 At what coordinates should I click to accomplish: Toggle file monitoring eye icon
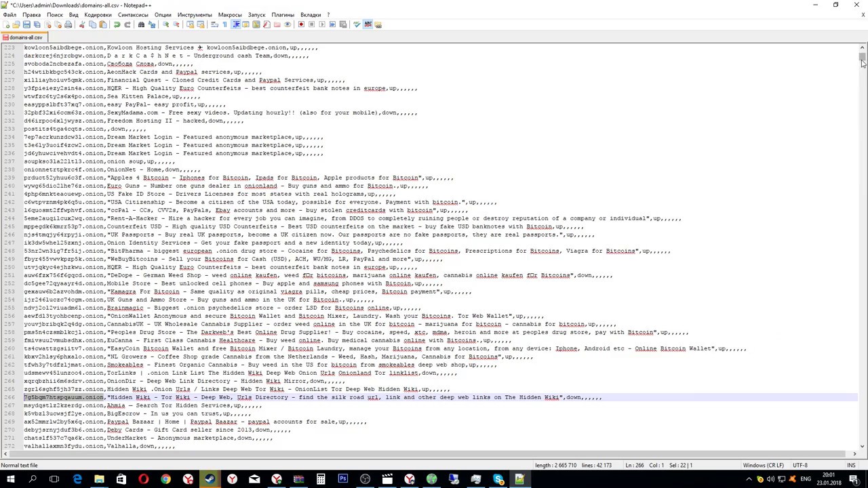[288, 24]
